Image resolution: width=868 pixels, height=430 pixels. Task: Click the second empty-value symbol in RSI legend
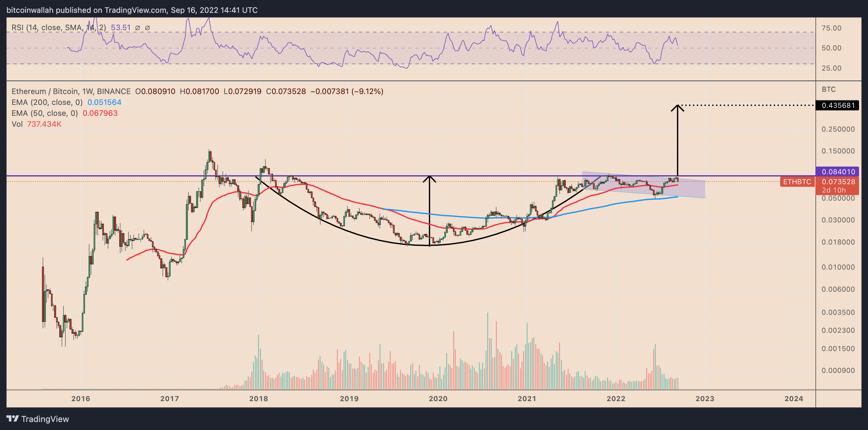pos(147,28)
